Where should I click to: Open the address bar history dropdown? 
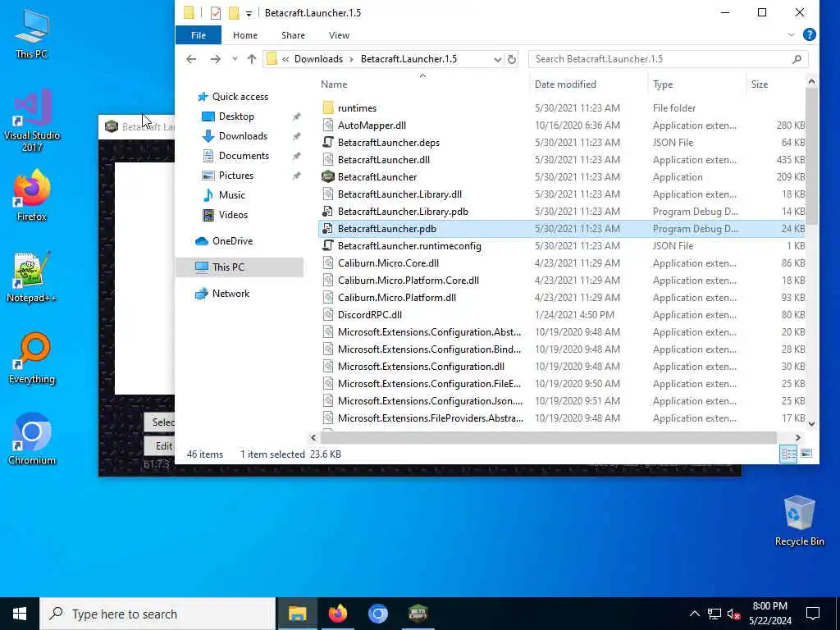pyautogui.click(x=497, y=59)
